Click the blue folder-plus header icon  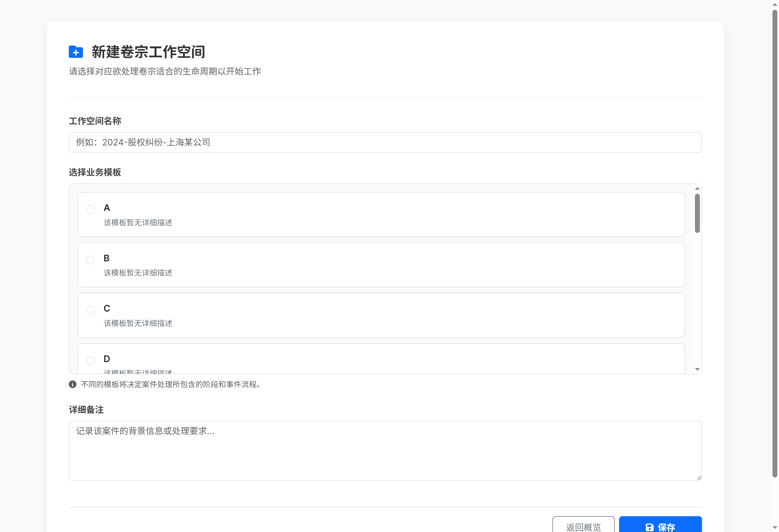(x=76, y=52)
